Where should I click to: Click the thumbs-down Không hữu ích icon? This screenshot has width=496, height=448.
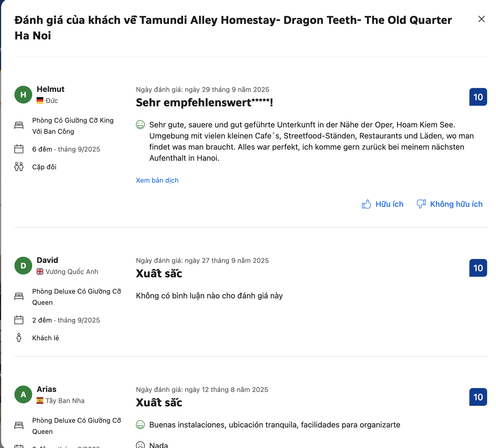click(x=421, y=204)
